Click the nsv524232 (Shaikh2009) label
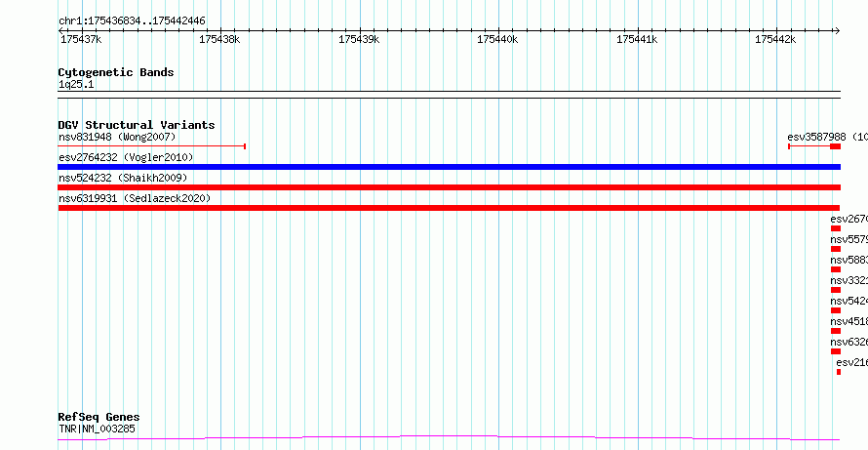The width and height of the screenshot is (868, 450). click(x=123, y=178)
